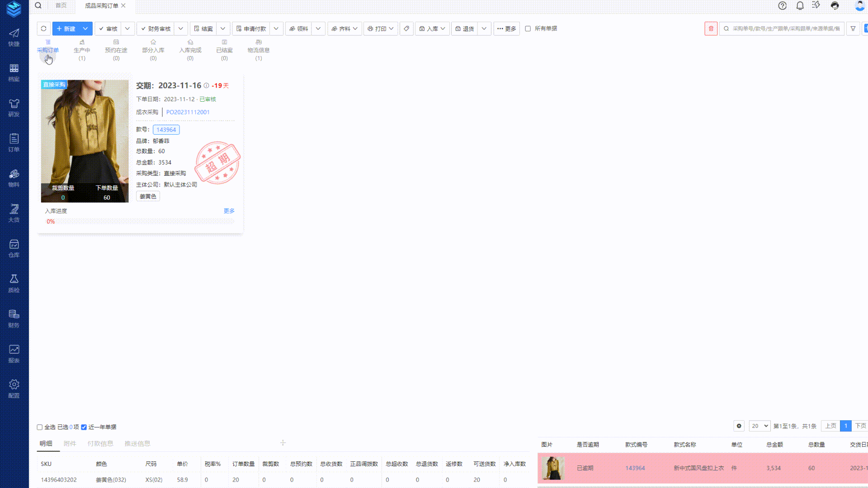The width and height of the screenshot is (868, 488).
Task: Open the page size 20 dropdown
Action: click(x=759, y=426)
